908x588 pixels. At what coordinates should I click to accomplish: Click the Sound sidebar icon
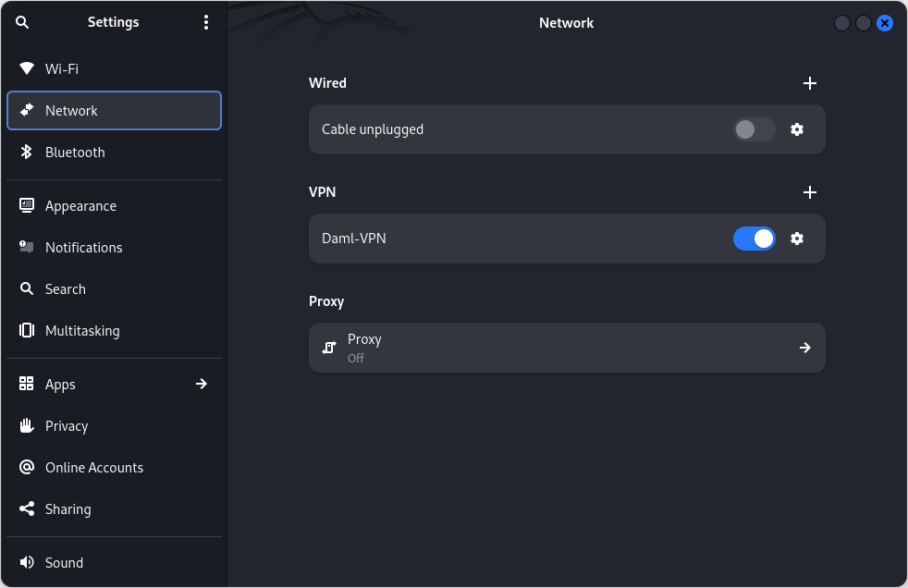[x=26, y=562]
